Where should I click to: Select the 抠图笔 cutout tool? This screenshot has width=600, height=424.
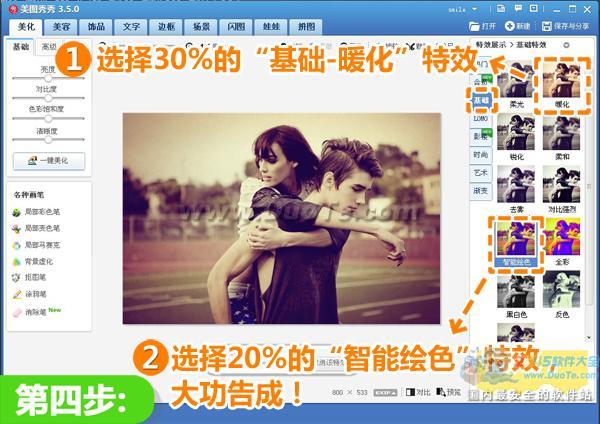(x=29, y=277)
